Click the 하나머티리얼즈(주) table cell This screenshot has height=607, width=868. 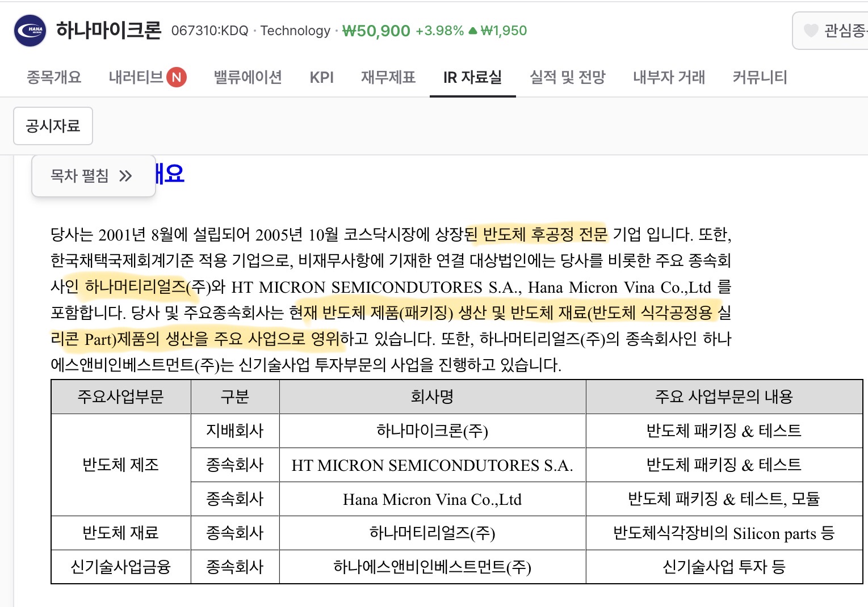pyautogui.click(x=433, y=533)
